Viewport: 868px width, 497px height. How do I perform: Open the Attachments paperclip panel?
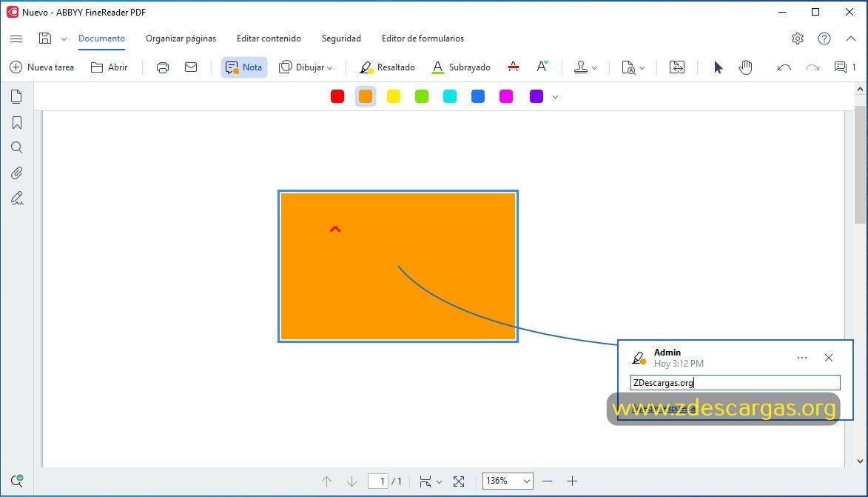click(16, 173)
